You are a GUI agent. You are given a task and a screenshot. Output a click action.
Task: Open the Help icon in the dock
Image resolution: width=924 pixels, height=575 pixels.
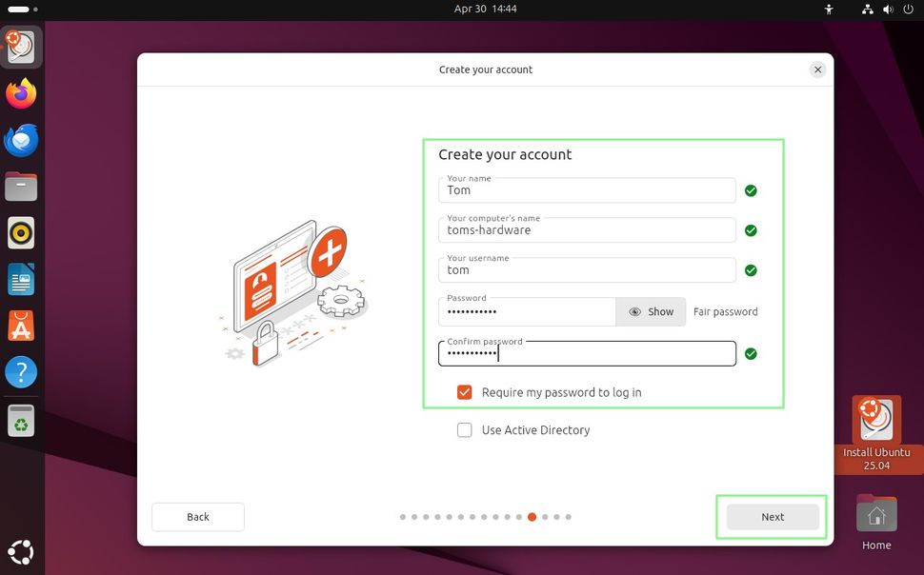click(x=21, y=372)
